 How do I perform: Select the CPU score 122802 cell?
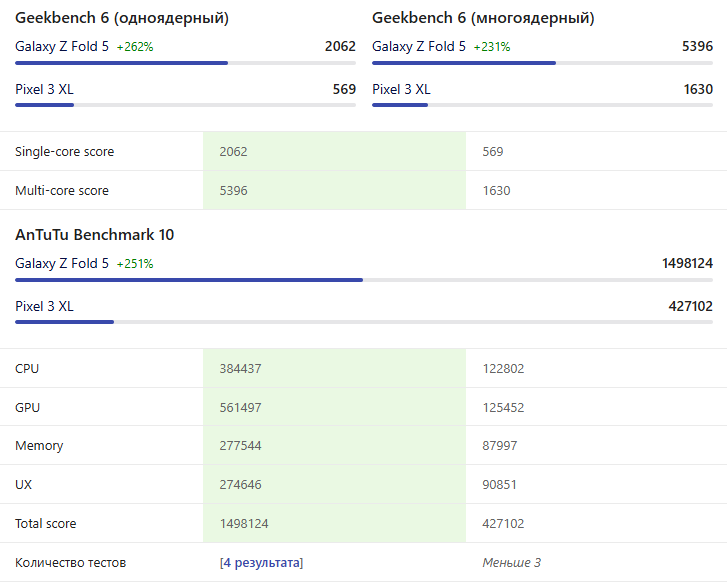(x=503, y=369)
